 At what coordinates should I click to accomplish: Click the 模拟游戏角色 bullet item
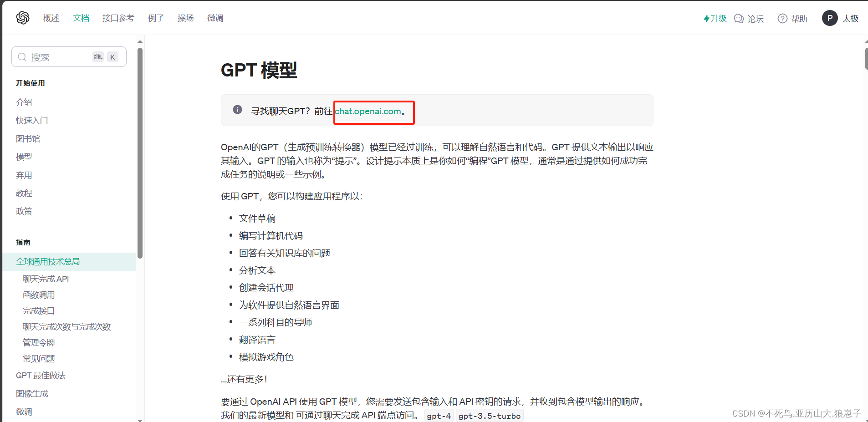point(266,357)
